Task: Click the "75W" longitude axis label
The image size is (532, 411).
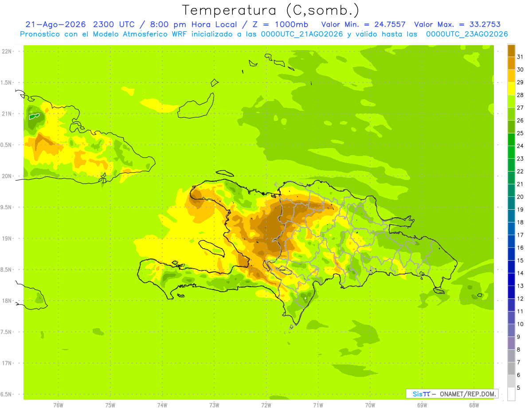Action: pyautogui.click(x=110, y=405)
